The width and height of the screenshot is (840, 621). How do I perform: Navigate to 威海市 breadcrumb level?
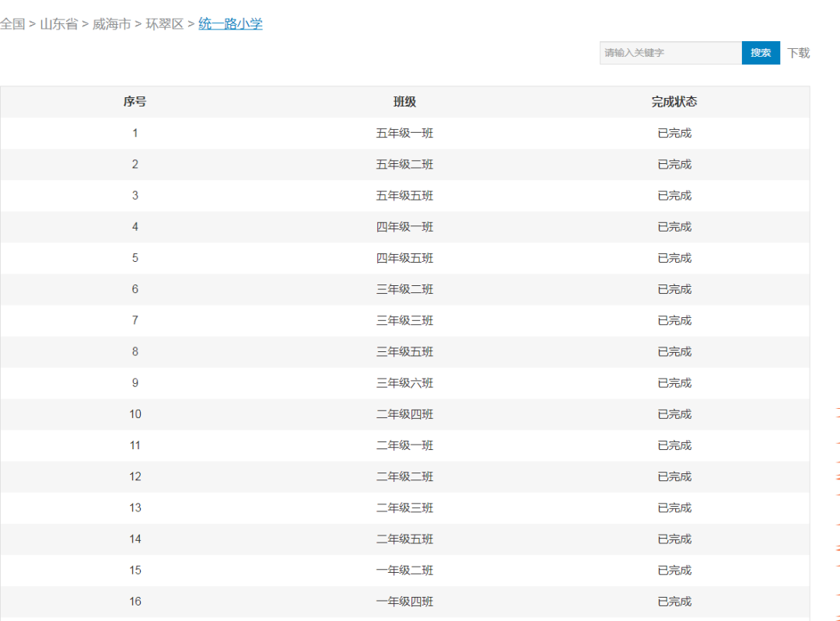[111, 24]
